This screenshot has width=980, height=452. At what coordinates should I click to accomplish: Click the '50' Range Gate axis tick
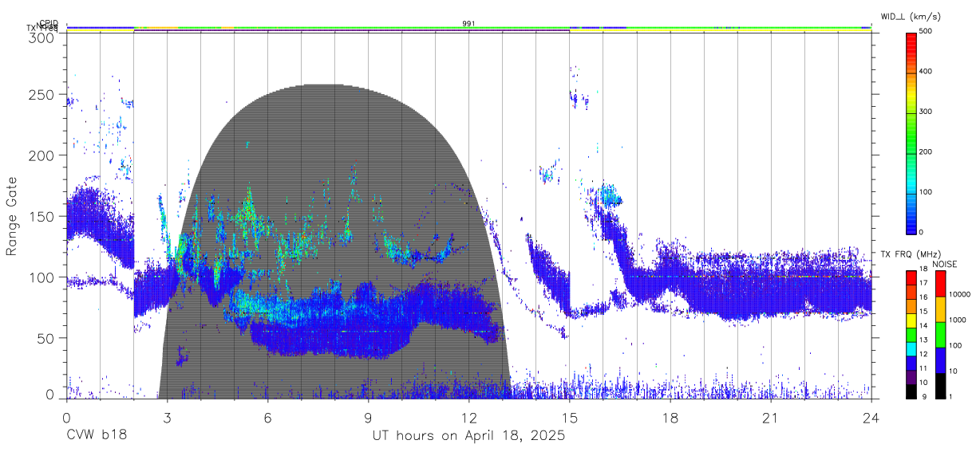[47, 337]
